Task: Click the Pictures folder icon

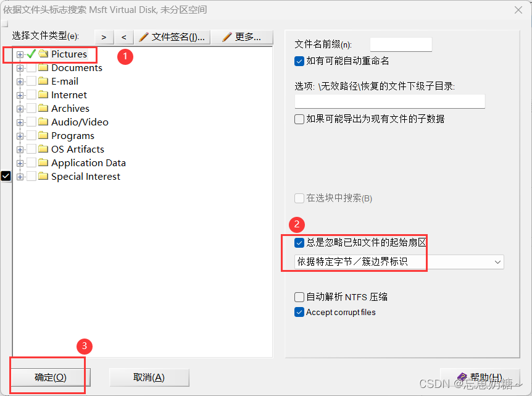Action: coord(43,54)
